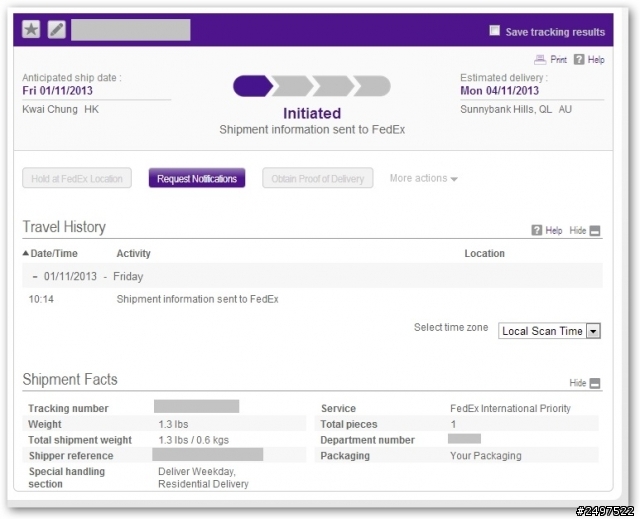
Task: Open Local Scan Time time zone dropdown
Action: click(x=549, y=331)
